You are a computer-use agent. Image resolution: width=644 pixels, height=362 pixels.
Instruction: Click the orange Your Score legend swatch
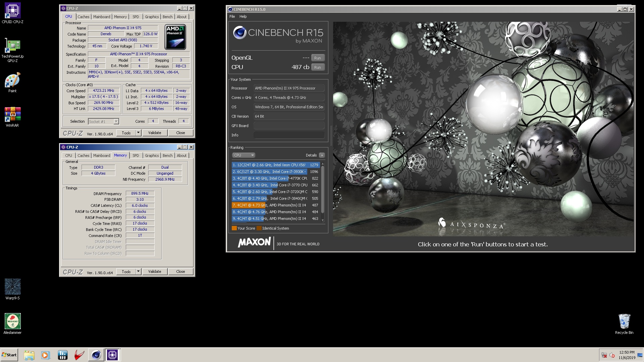coord(234,228)
